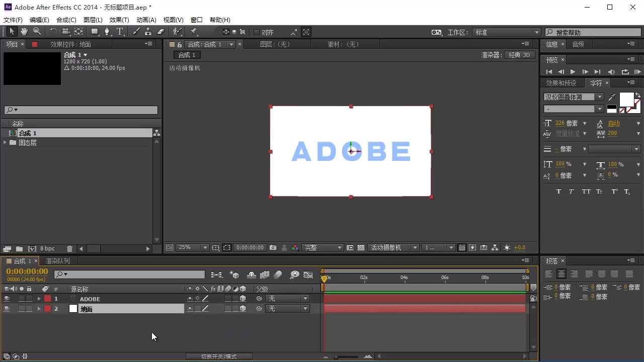The height and width of the screenshot is (362, 644).
Task: Delete selected item with trash icon
Action: coord(69,248)
